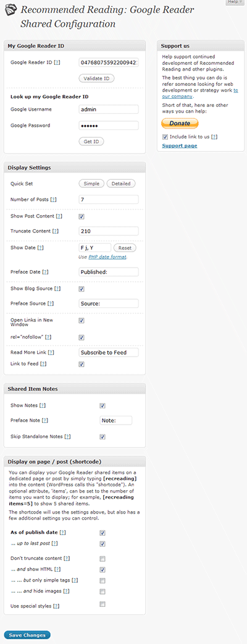
Task: Click the Google Username input field
Action: 108,109
